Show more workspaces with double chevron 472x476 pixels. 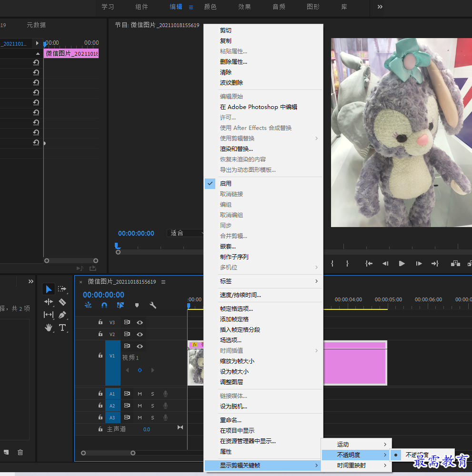click(380, 7)
